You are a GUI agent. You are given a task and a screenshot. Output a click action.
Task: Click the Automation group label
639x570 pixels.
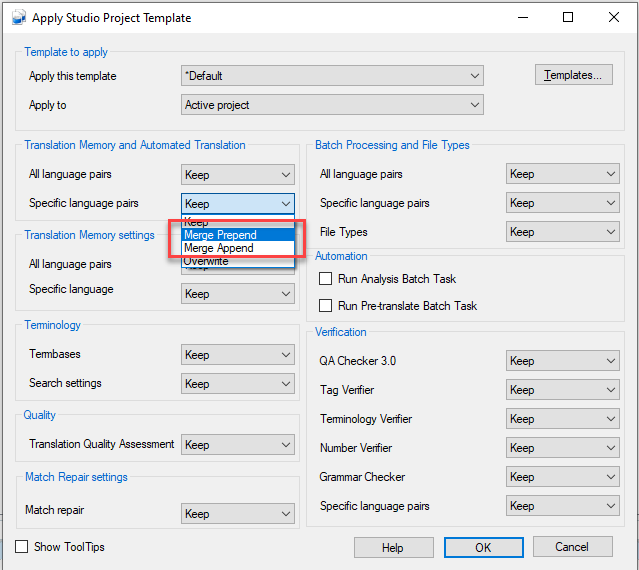click(x=341, y=256)
